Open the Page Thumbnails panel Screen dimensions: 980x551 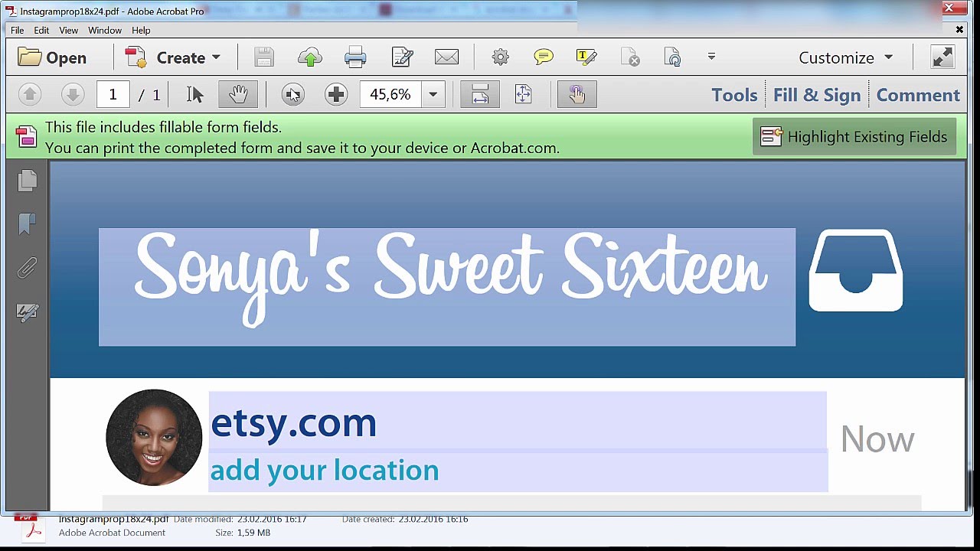click(x=27, y=181)
